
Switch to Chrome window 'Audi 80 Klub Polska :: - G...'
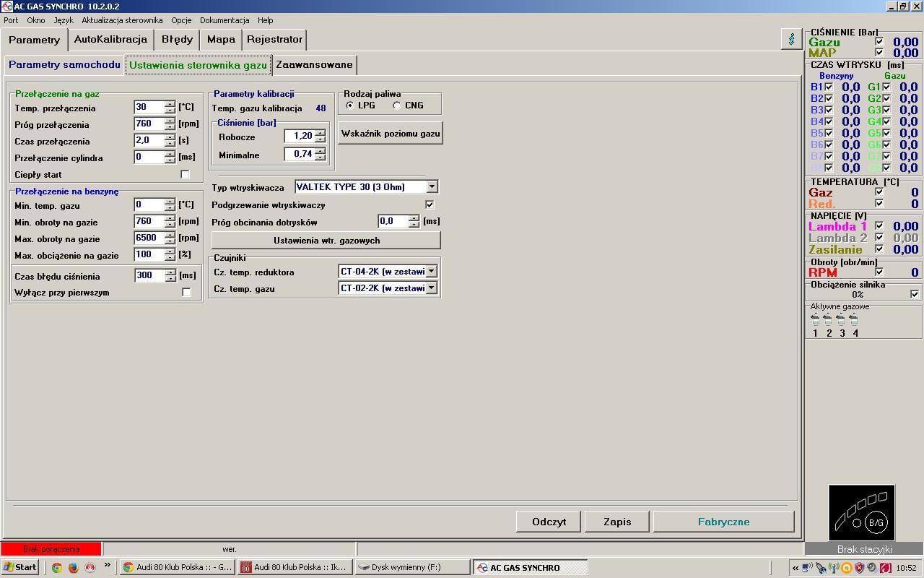(x=177, y=567)
